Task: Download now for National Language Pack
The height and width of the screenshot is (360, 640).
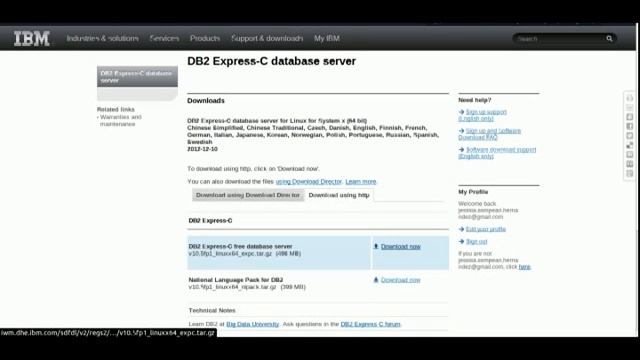Action: pyautogui.click(x=400, y=280)
